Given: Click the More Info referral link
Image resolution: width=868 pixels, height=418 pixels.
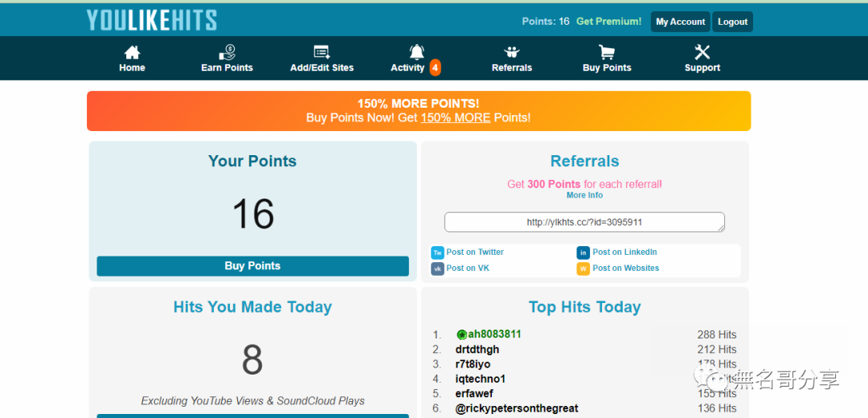Looking at the screenshot, I should pos(584,195).
